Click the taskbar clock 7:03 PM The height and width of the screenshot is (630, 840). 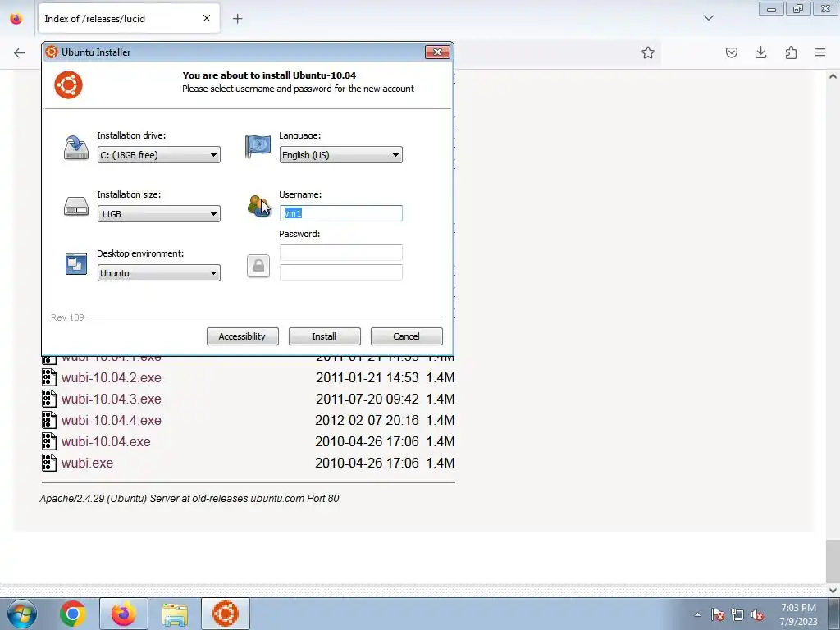click(798, 608)
